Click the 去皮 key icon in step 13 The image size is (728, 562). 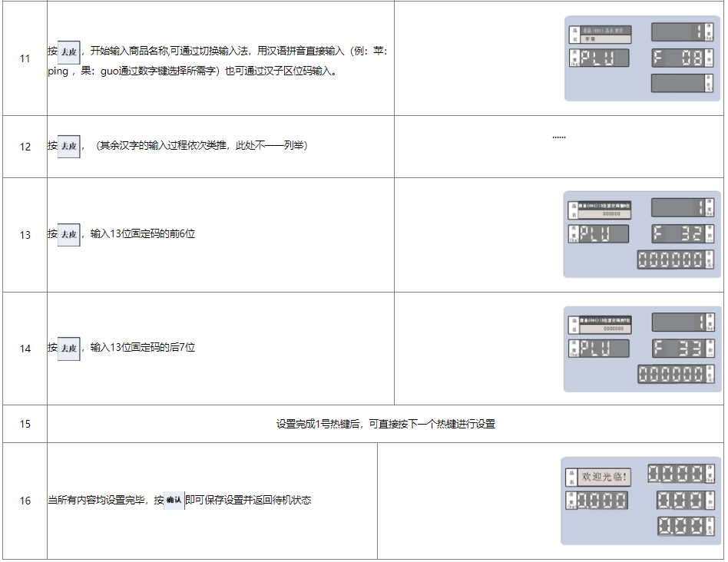(x=69, y=234)
